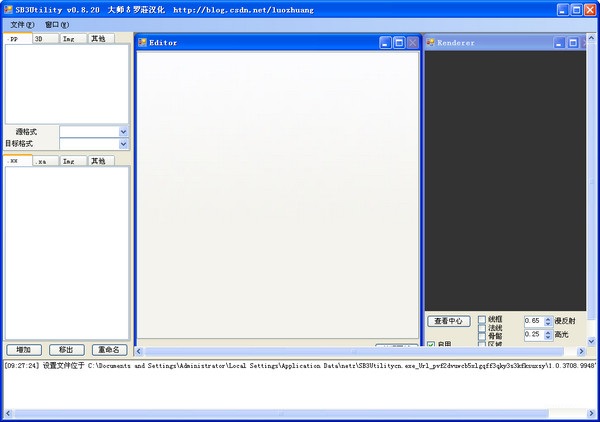Click the log entry starting [09:27:24]
This screenshot has height=422, width=600.
[x=300, y=366]
